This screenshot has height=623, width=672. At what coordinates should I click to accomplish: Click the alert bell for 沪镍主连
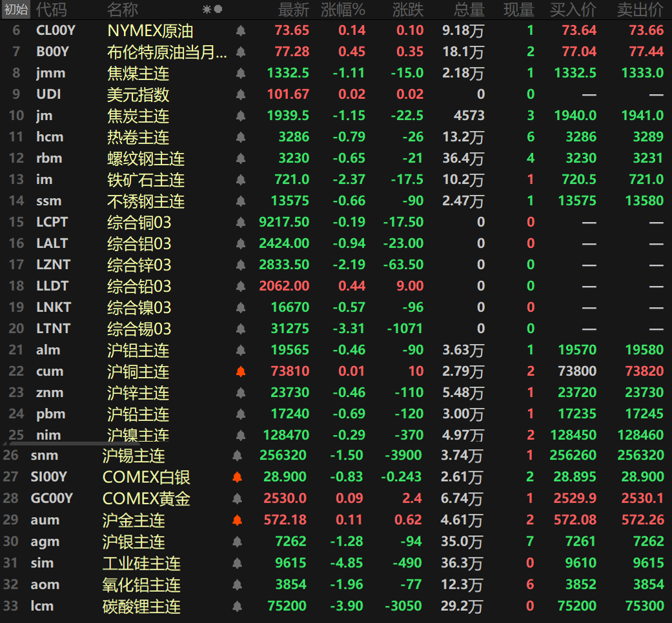[240, 435]
